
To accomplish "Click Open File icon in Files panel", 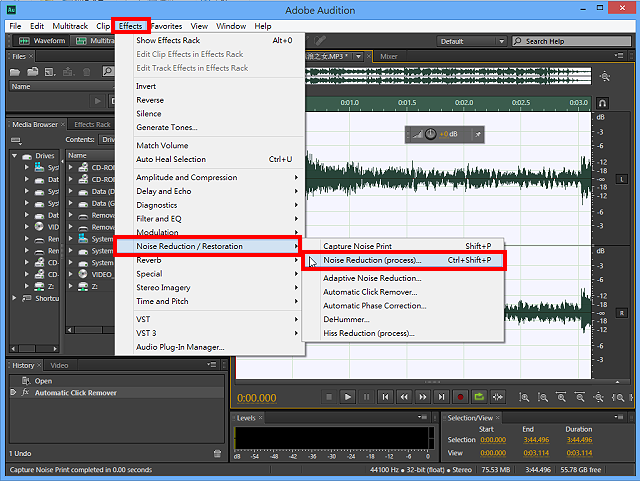I will 15,72.
